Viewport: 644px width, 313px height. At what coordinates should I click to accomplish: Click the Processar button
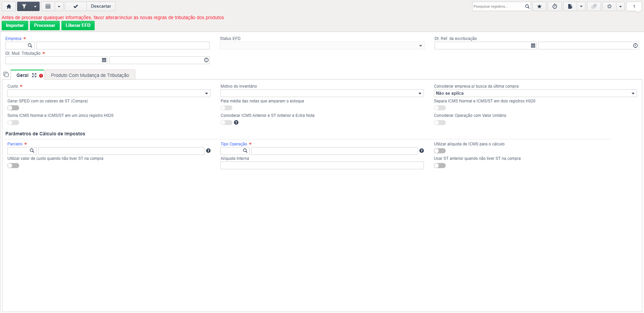click(45, 26)
